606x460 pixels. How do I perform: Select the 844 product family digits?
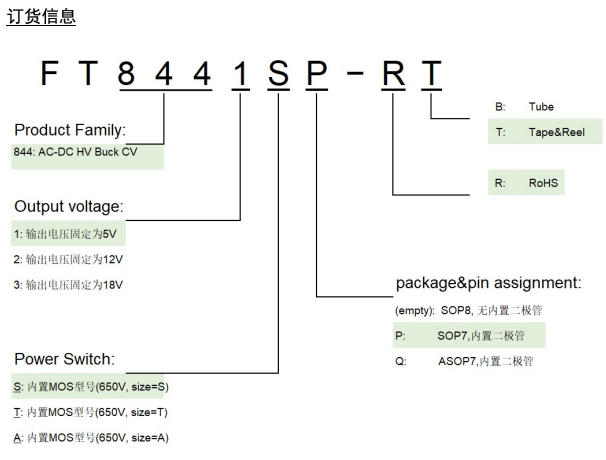(165, 73)
